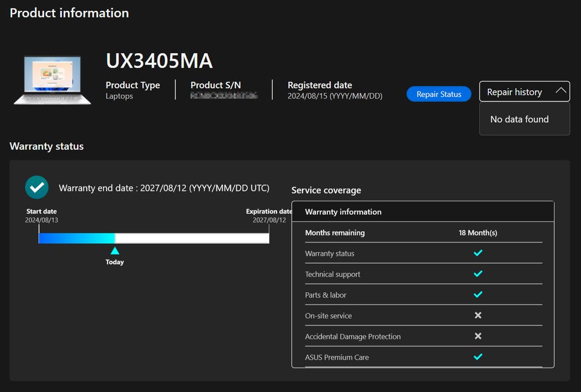
Task: Click the 'Product information' page heading
Action: [69, 13]
